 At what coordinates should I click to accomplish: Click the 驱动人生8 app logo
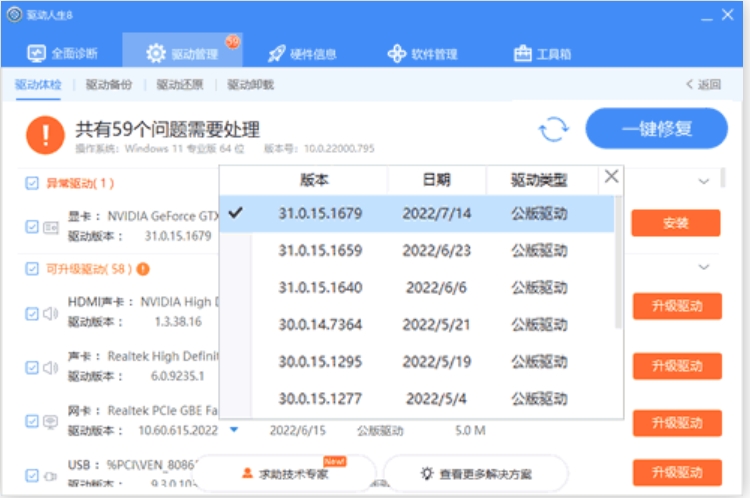pyautogui.click(x=15, y=15)
